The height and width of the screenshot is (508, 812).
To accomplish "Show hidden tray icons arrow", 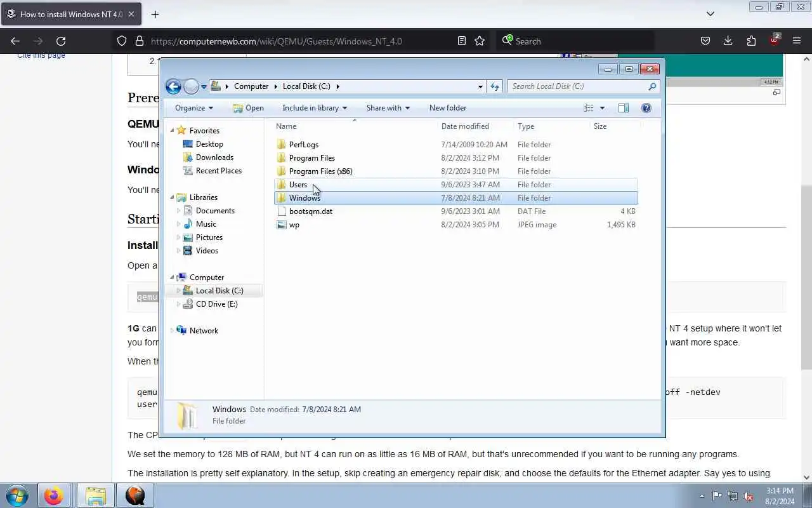I will pyautogui.click(x=702, y=496).
